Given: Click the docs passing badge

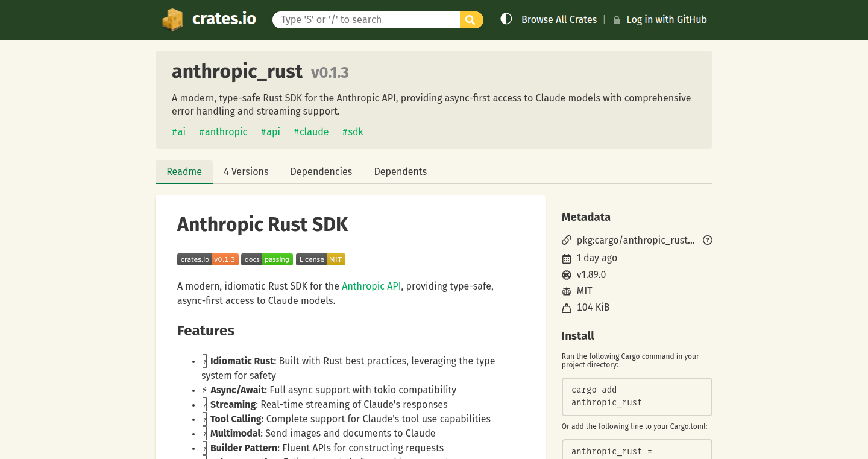Looking at the screenshot, I should pyautogui.click(x=267, y=259).
